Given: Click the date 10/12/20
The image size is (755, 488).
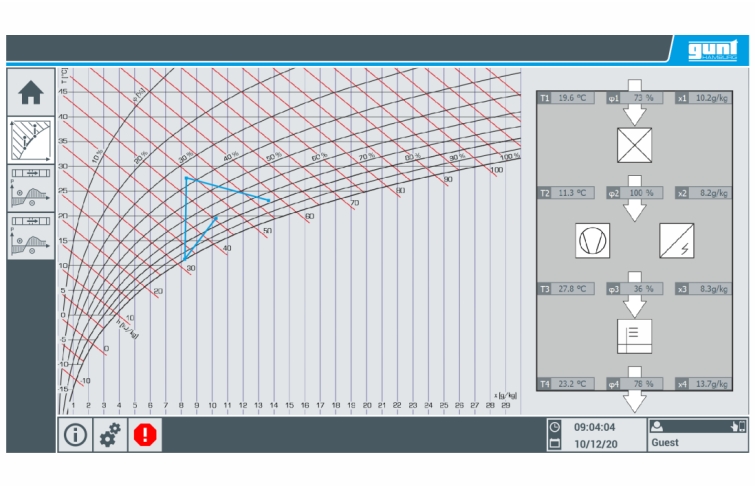Looking at the screenshot, I should point(596,444).
